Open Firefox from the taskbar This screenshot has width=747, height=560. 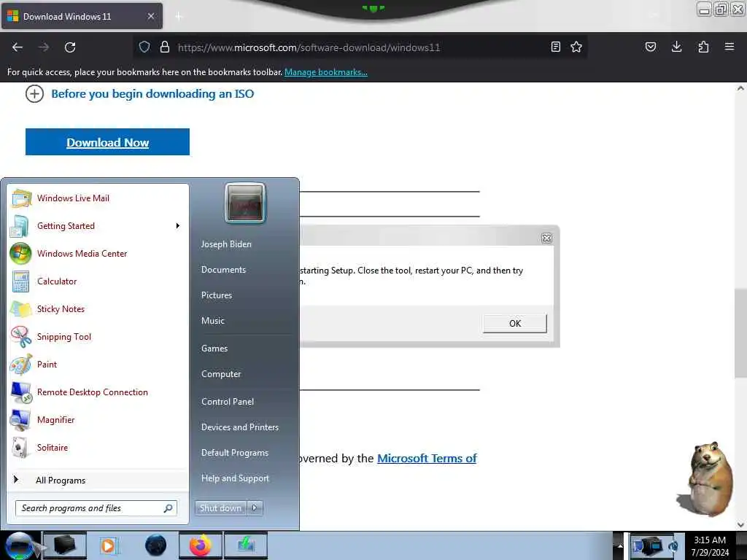(201, 545)
